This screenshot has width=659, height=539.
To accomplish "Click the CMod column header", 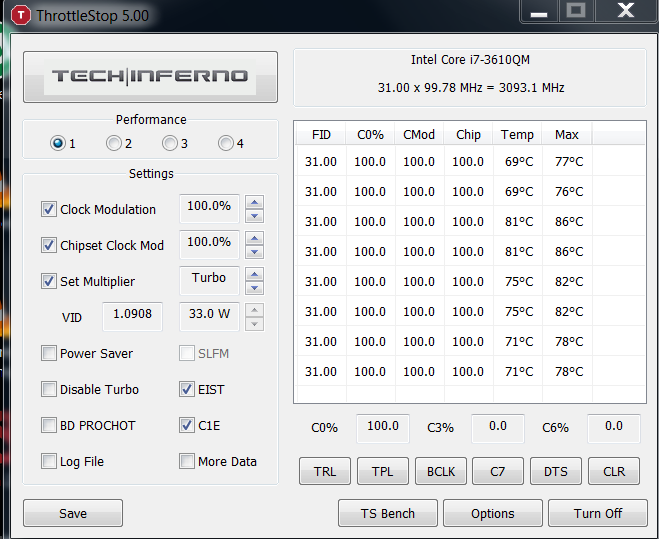I will 419,135.
